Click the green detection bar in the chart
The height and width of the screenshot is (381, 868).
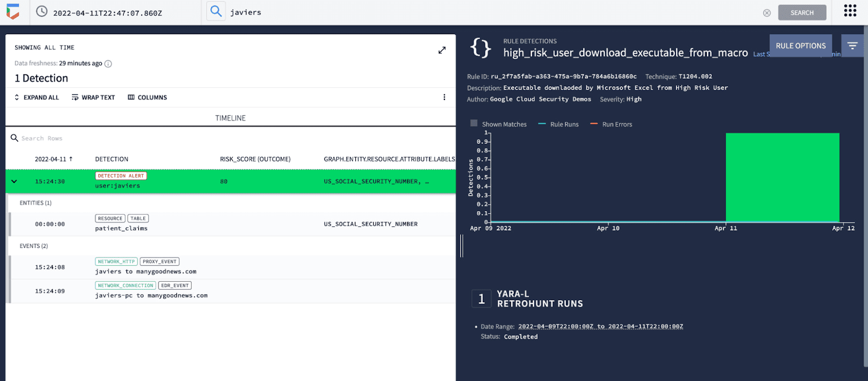(782, 177)
